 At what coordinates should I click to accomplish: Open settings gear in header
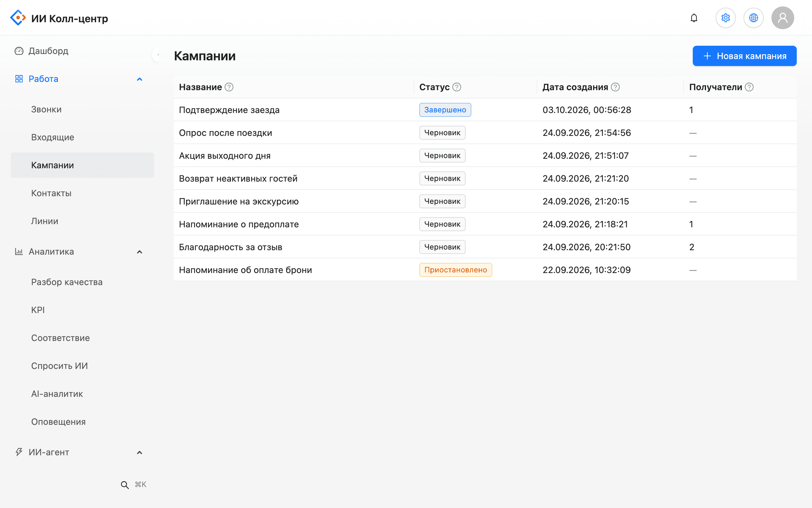pyautogui.click(x=725, y=18)
